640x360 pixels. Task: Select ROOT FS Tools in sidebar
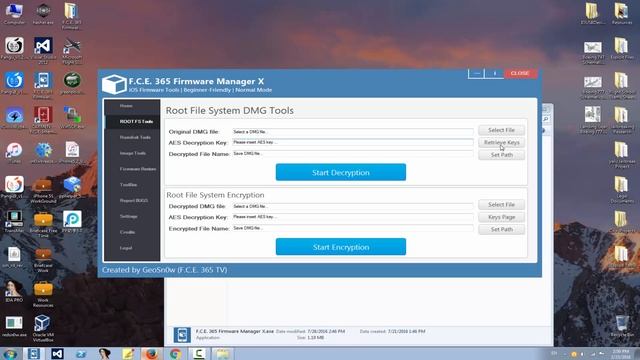132,122
